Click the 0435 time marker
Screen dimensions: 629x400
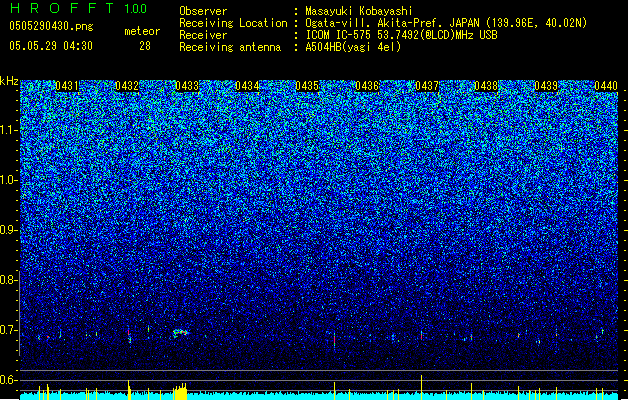pos(307,86)
